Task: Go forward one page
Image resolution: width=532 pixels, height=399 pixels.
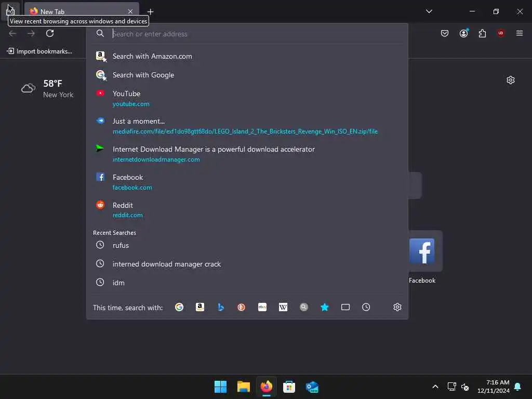Action: point(31,33)
